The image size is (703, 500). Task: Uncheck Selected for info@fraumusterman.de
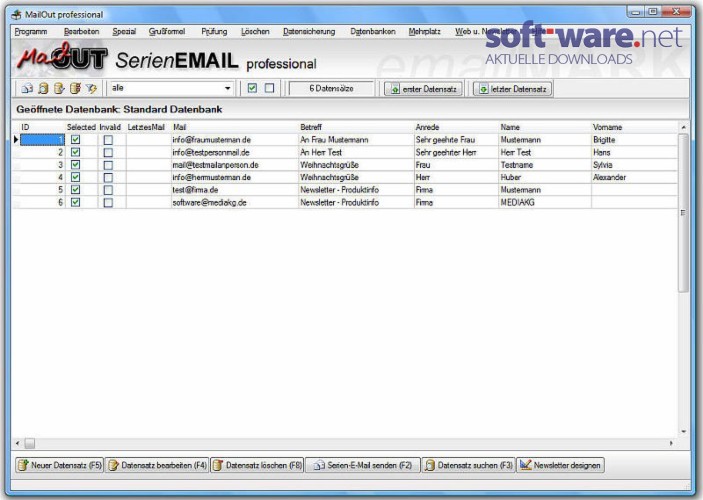(76, 140)
